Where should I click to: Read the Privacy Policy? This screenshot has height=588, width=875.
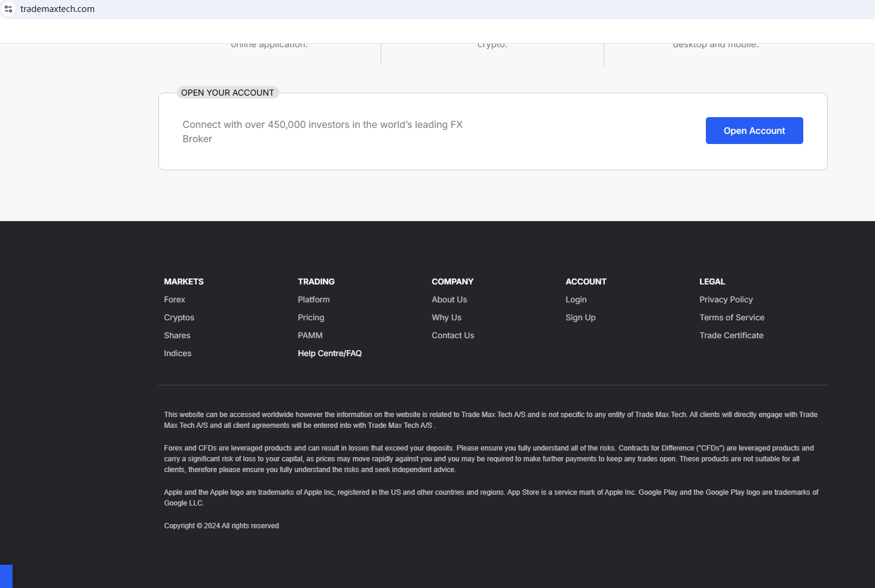(726, 299)
